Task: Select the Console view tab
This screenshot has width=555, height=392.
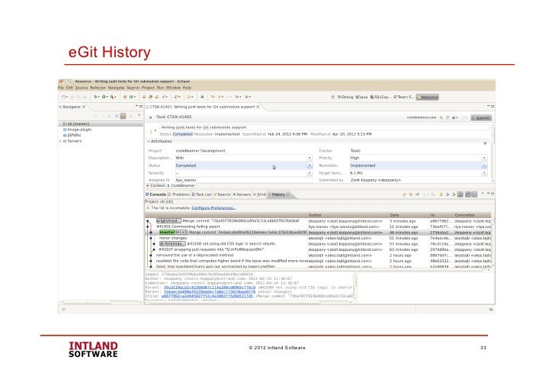Action: click(x=156, y=194)
